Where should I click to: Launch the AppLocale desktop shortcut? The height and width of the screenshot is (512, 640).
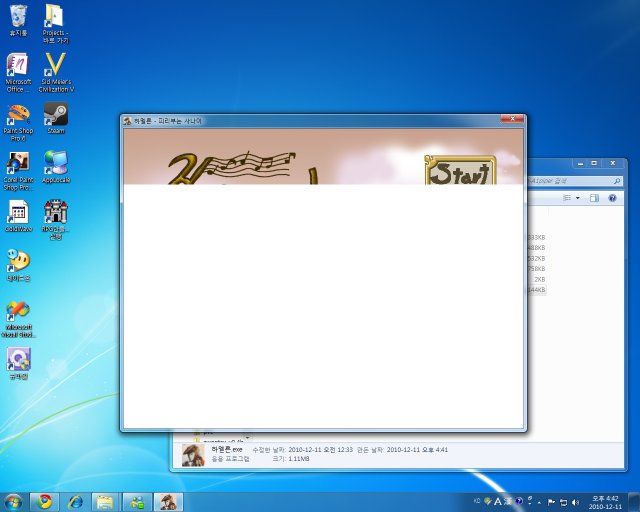point(56,167)
